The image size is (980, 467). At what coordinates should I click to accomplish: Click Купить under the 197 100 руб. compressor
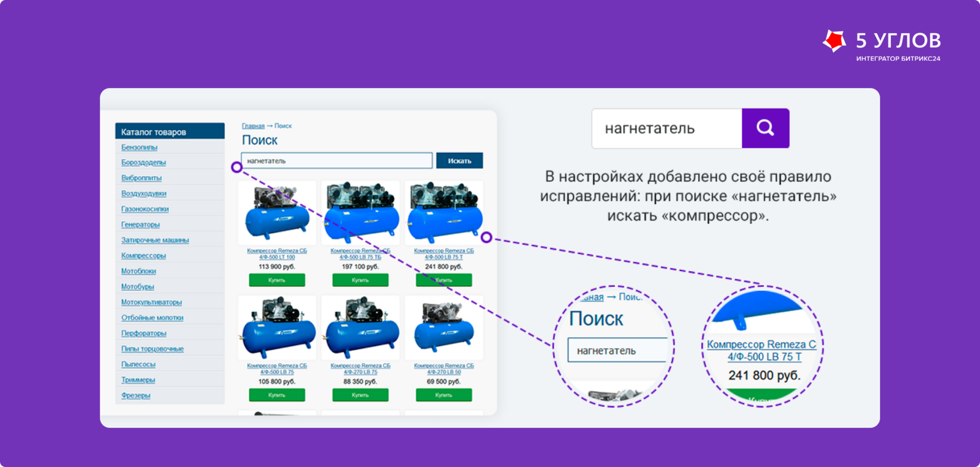click(x=360, y=280)
